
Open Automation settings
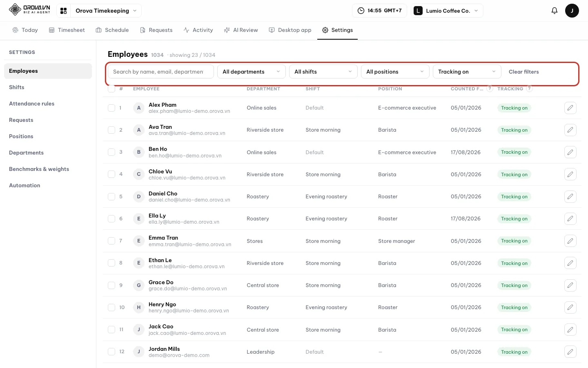[x=48, y=185]
